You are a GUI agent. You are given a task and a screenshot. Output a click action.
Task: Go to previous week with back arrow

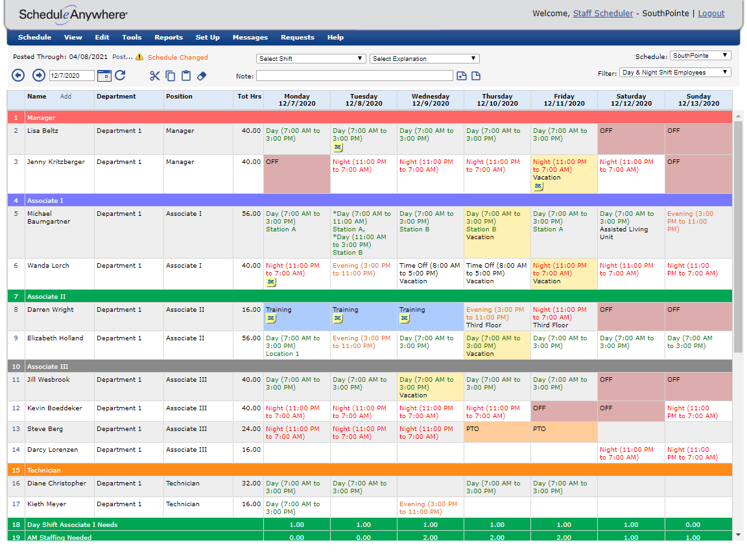(x=18, y=75)
